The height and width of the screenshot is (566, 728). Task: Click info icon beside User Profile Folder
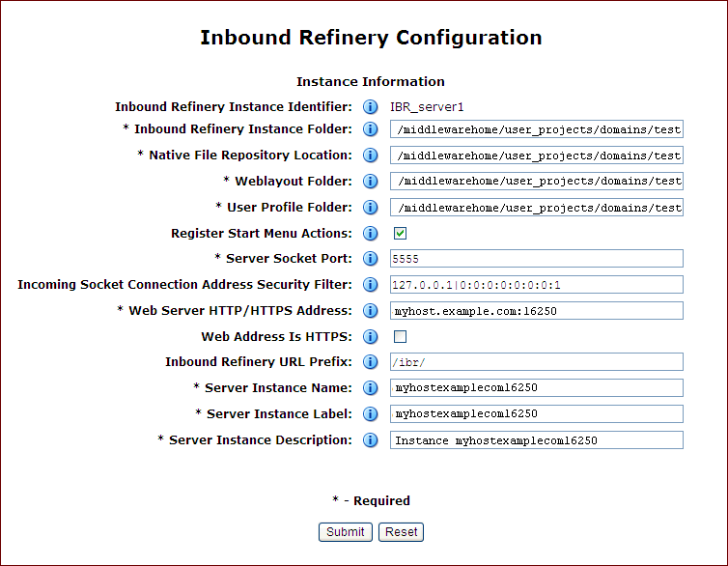pos(370,207)
